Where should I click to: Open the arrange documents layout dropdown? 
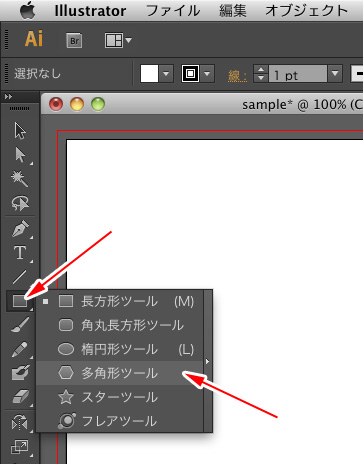pyautogui.click(x=118, y=41)
